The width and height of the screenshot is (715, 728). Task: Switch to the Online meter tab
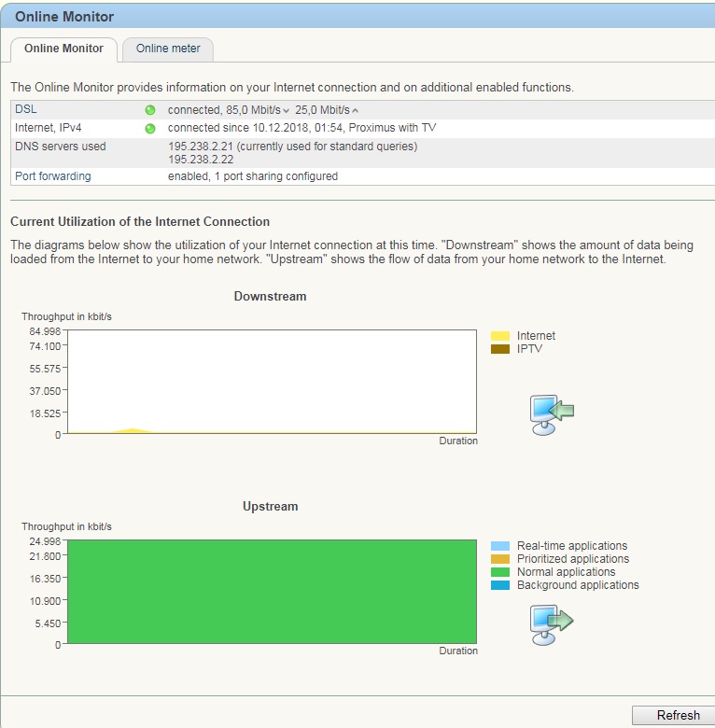168,49
